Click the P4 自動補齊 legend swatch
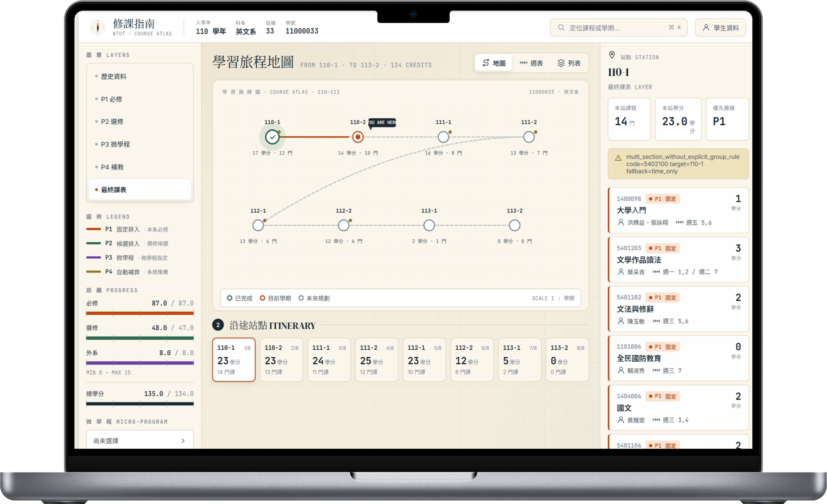827x504 pixels. tap(93, 272)
